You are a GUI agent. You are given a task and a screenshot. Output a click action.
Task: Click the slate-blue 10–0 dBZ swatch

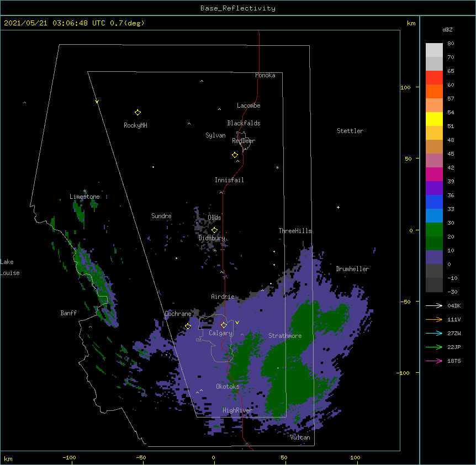[x=434, y=257]
